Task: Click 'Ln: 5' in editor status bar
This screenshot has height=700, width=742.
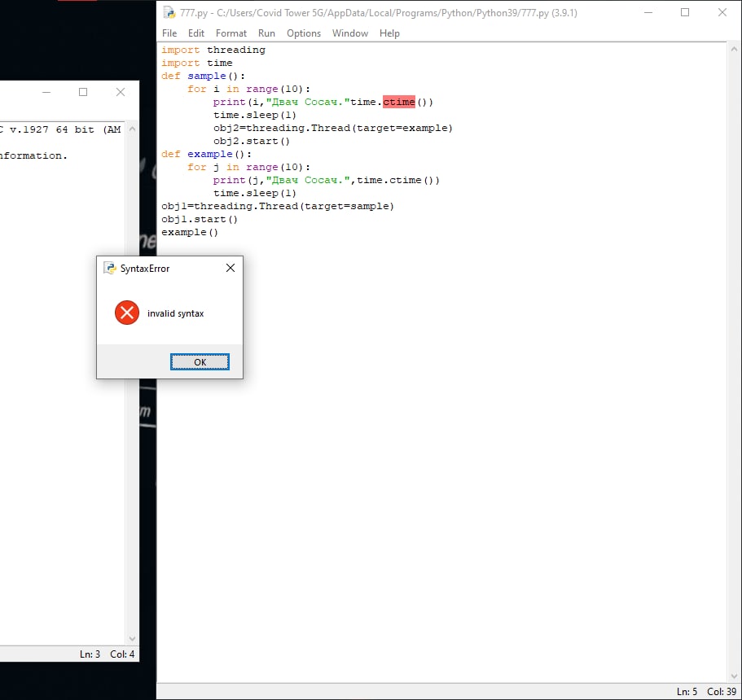Action: point(687,692)
